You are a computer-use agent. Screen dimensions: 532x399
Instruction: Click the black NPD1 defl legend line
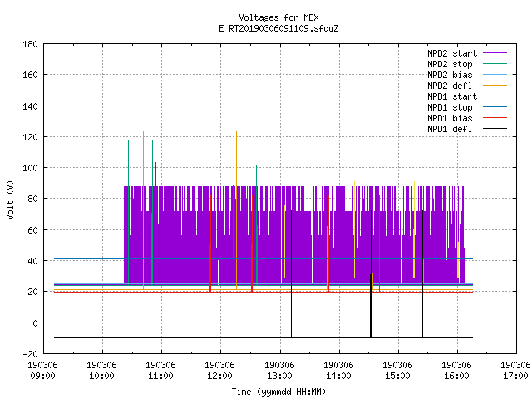(x=495, y=129)
